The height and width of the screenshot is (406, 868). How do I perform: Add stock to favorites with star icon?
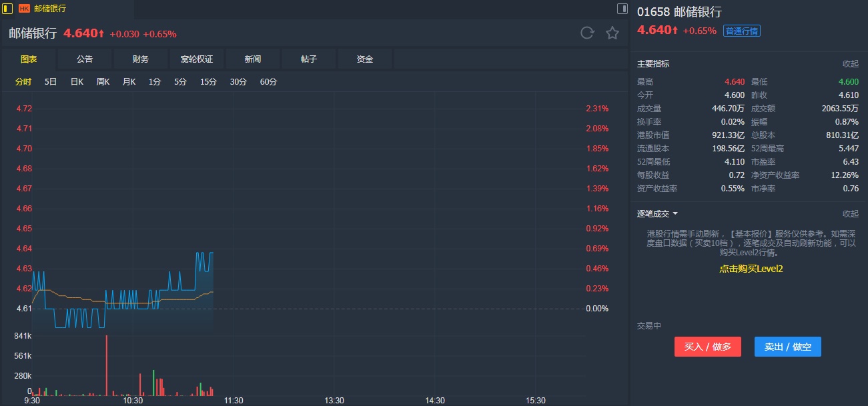pyautogui.click(x=612, y=33)
